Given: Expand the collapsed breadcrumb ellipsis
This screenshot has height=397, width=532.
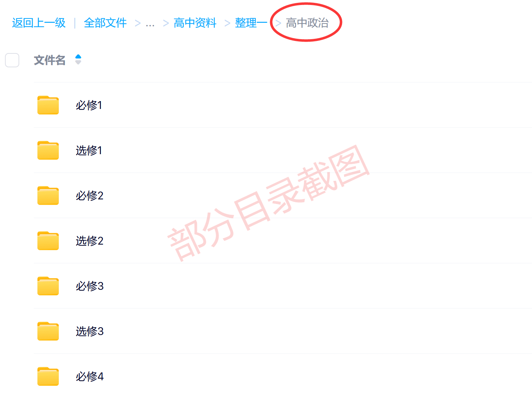Looking at the screenshot, I should [x=150, y=23].
